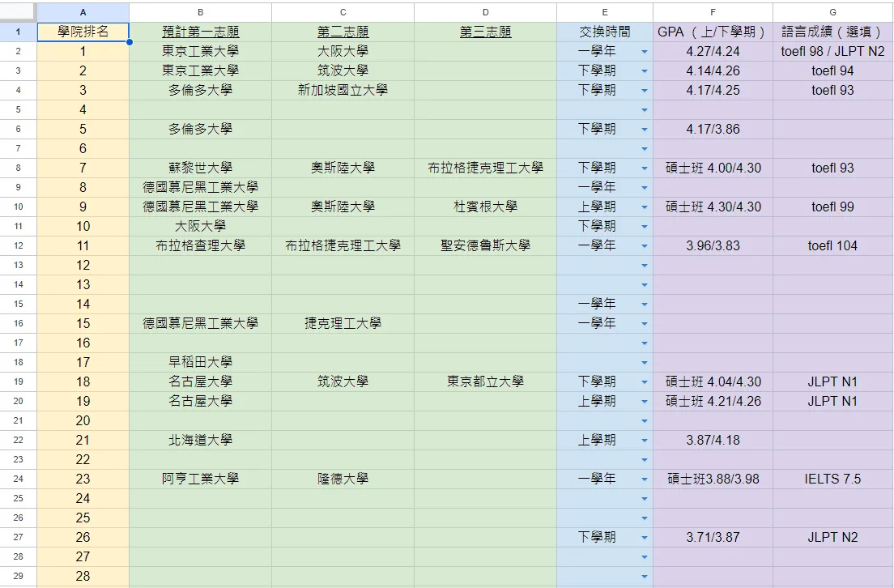Select GPA cell 3.71/3.87
This screenshot has height=588, width=894.
pyautogui.click(x=713, y=537)
